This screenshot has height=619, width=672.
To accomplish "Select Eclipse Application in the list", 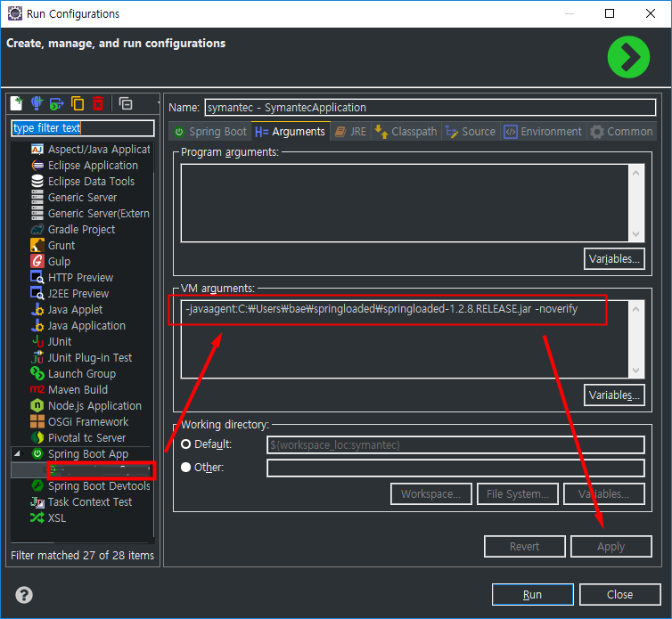I will click(85, 166).
